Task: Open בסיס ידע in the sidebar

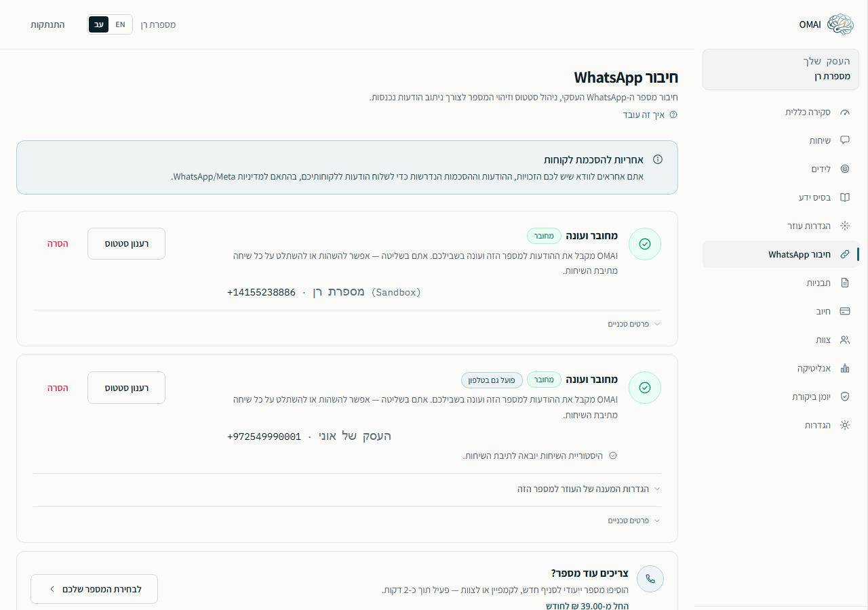Action: point(781,197)
